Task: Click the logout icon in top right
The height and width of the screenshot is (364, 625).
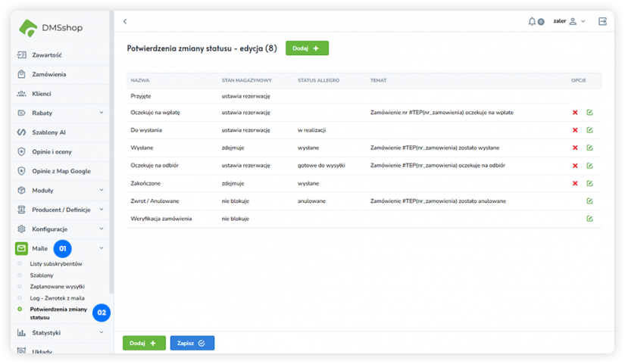Action: coord(602,21)
